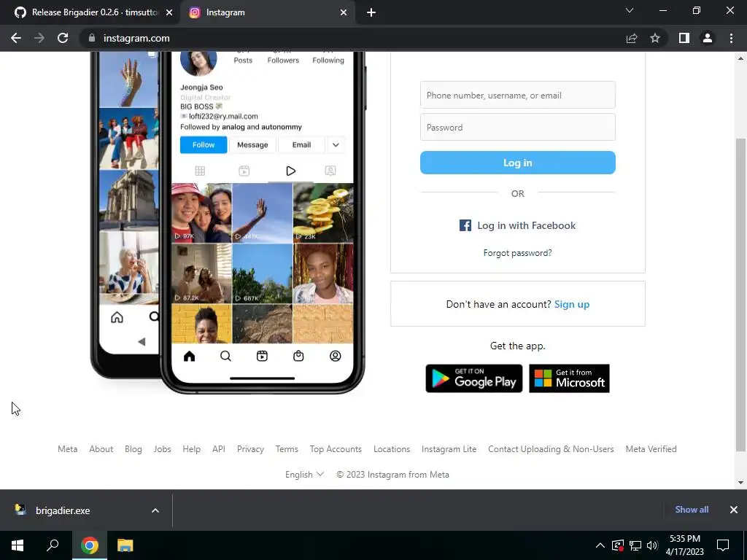The width and height of the screenshot is (747, 560).
Task: Open the taskbar clock and date
Action: click(685, 545)
